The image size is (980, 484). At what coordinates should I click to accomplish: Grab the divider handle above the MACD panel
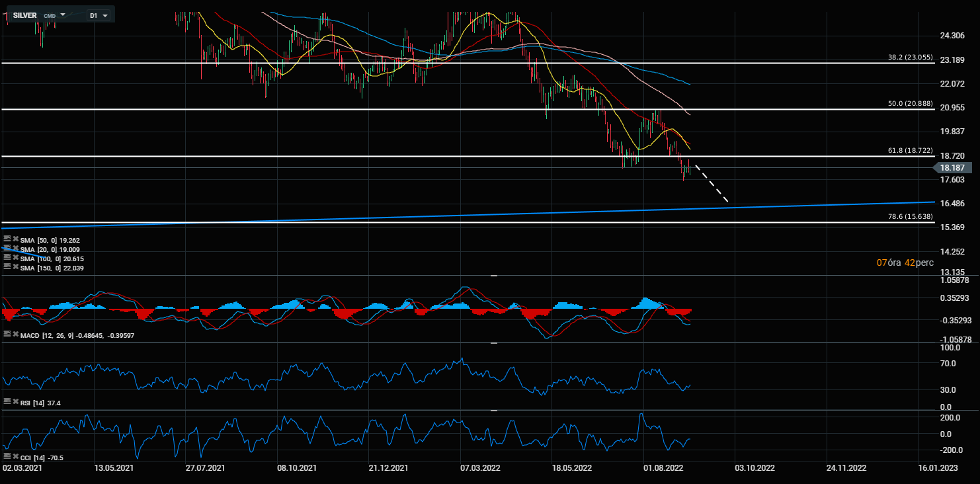pyautogui.click(x=493, y=275)
